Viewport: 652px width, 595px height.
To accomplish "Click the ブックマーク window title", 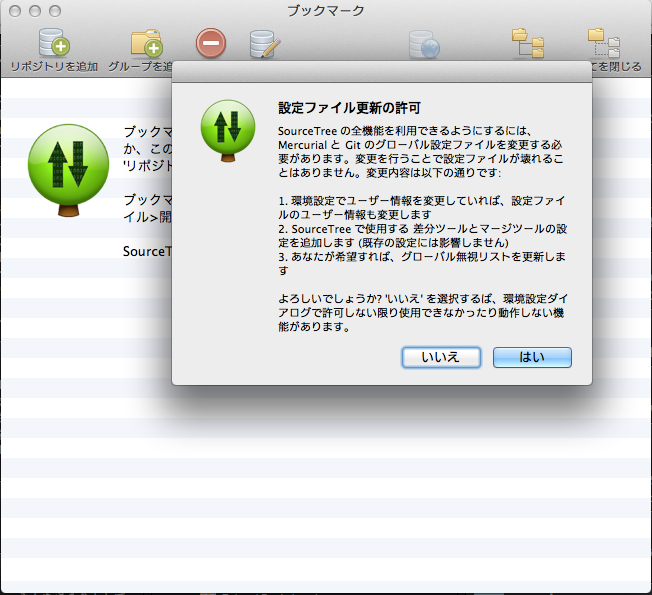I will (x=326, y=10).
